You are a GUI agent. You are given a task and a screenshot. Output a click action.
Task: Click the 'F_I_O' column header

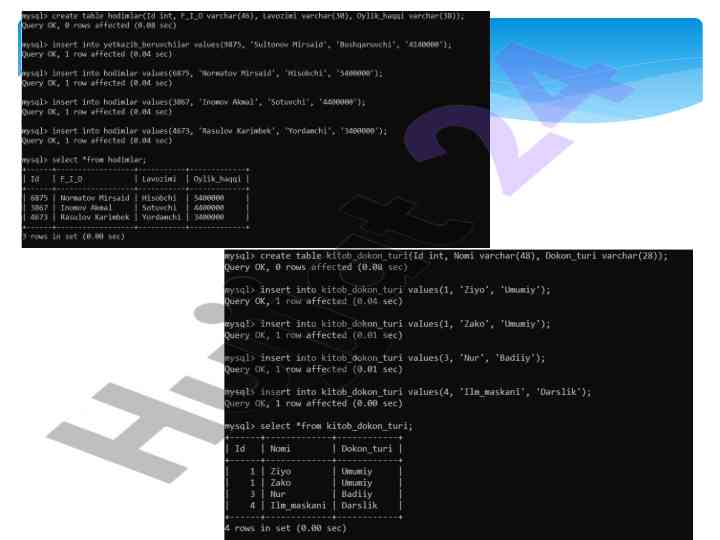click(69, 179)
